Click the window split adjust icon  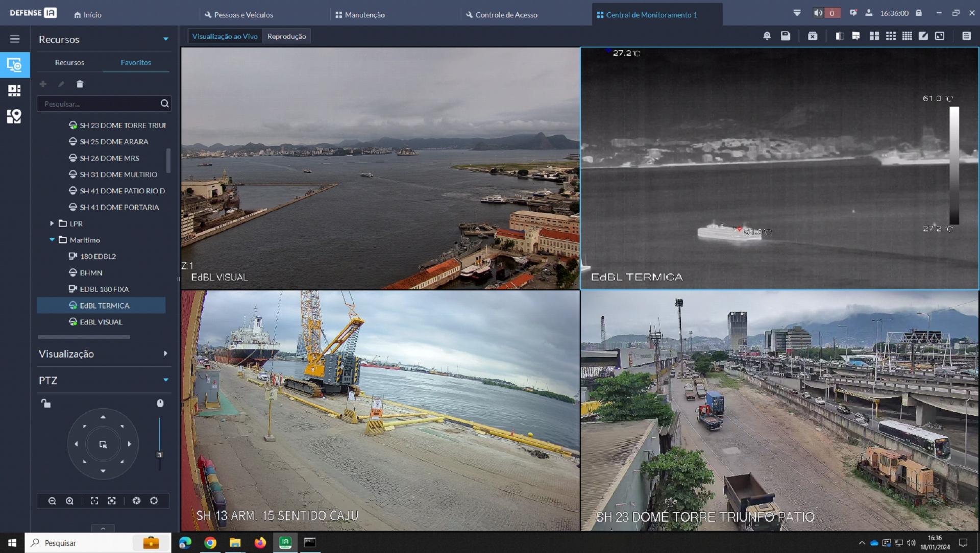pyautogui.click(x=839, y=36)
